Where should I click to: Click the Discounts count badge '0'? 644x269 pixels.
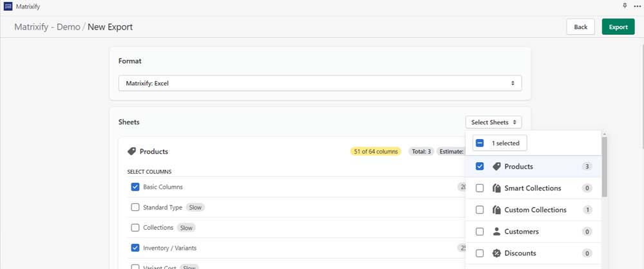pyautogui.click(x=587, y=254)
